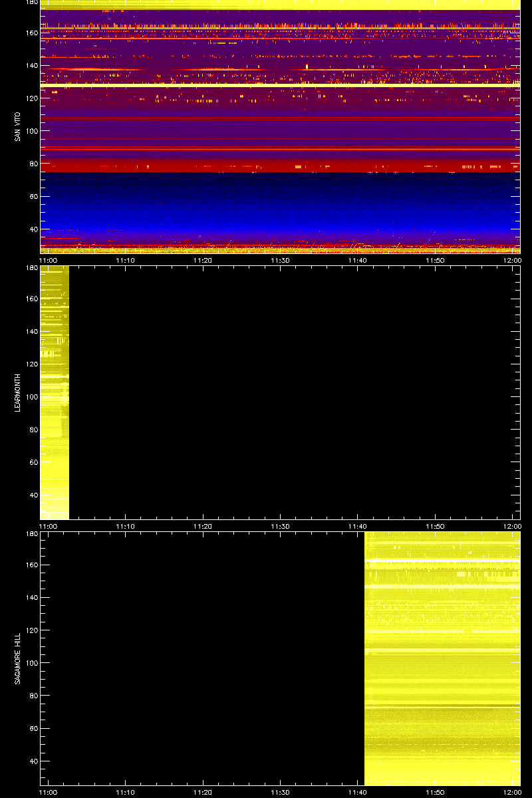Click the yellow data block in Learmonth plot
Viewport: 532px width, 798px height.
point(55,392)
